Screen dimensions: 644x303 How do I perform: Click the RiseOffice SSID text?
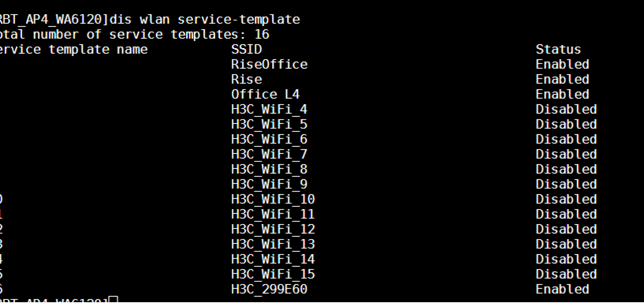(x=269, y=64)
